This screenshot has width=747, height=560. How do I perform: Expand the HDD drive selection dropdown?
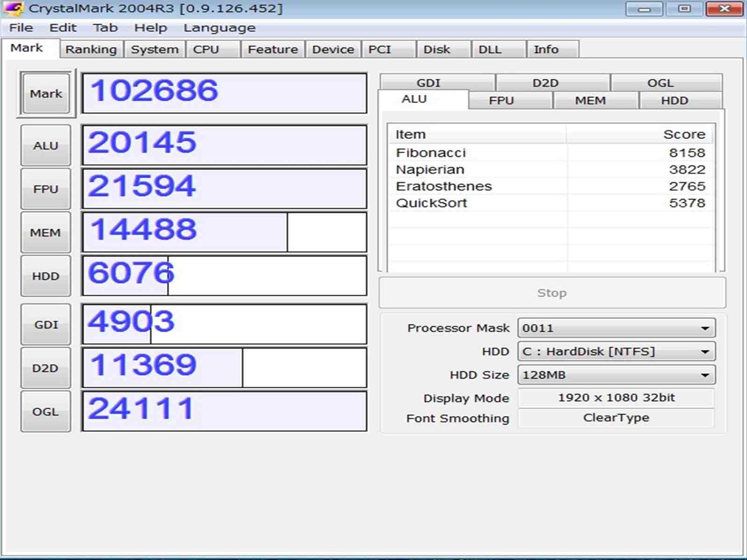tap(616, 351)
